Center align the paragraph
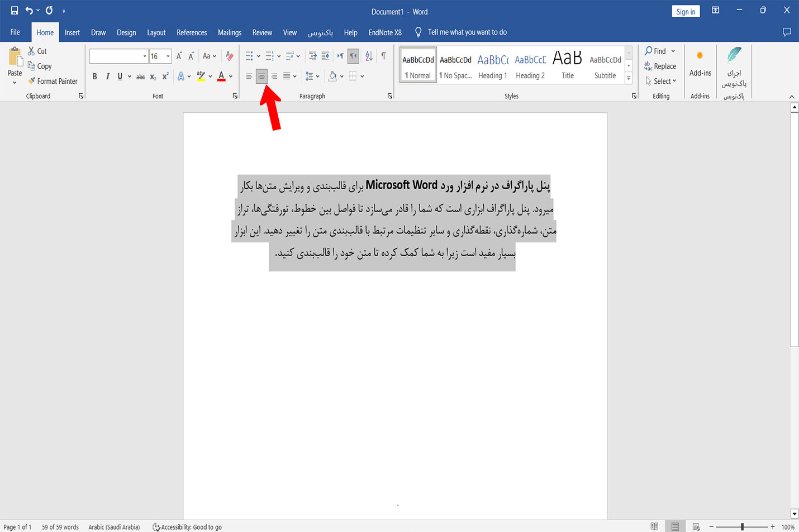Image resolution: width=799 pixels, height=532 pixels. pyautogui.click(x=261, y=76)
